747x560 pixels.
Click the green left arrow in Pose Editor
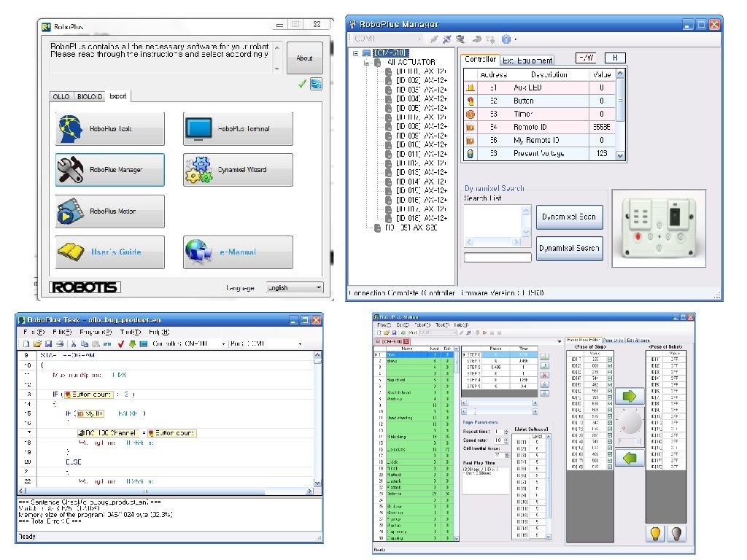coord(630,458)
